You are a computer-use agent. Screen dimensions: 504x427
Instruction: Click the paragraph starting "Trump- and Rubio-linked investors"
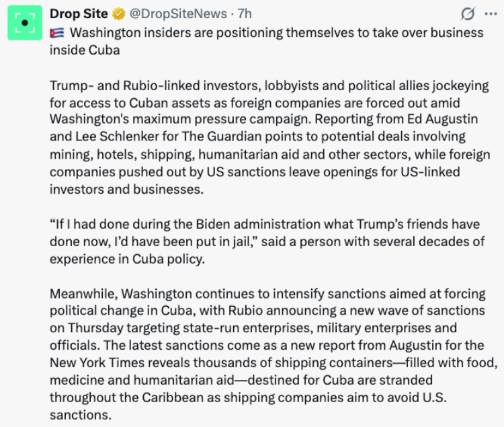tap(269, 138)
